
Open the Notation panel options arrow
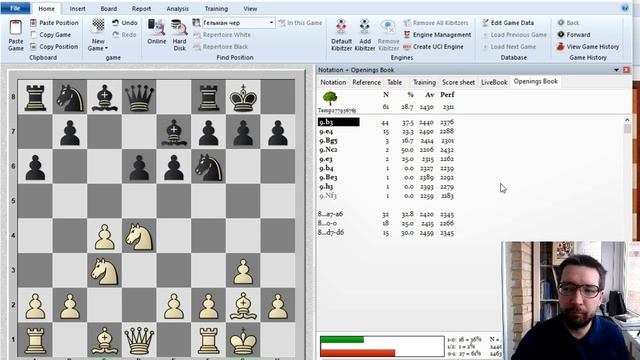(x=616, y=70)
